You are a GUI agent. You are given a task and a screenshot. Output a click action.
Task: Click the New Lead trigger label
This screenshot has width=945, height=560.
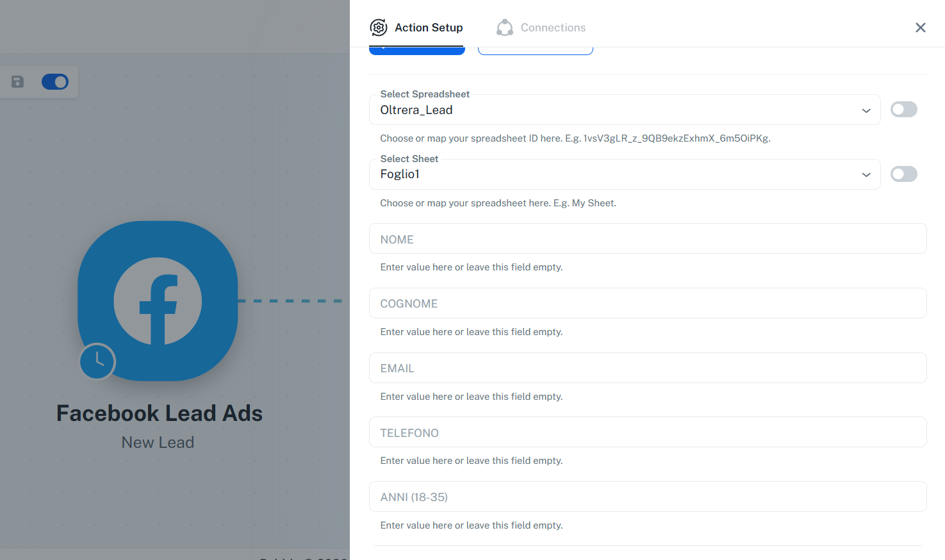[x=158, y=443]
